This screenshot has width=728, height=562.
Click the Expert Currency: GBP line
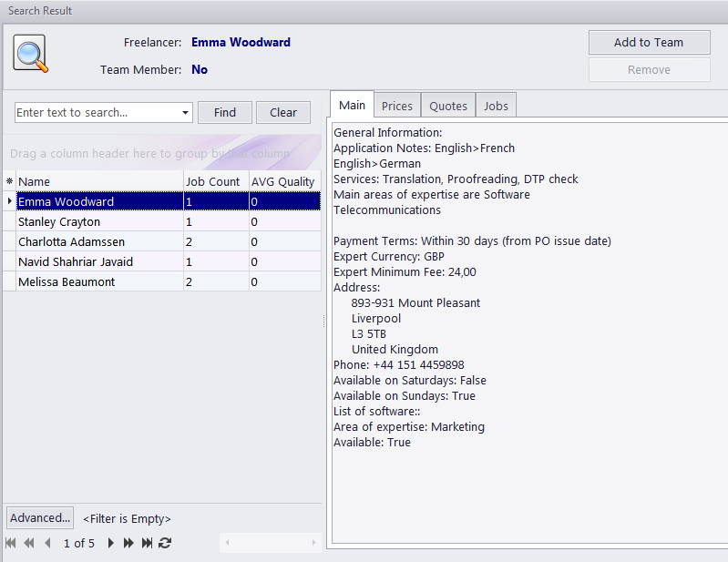coord(389,257)
